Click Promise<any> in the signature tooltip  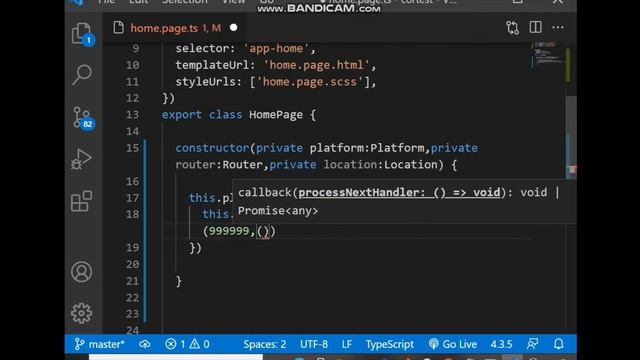[278, 211]
